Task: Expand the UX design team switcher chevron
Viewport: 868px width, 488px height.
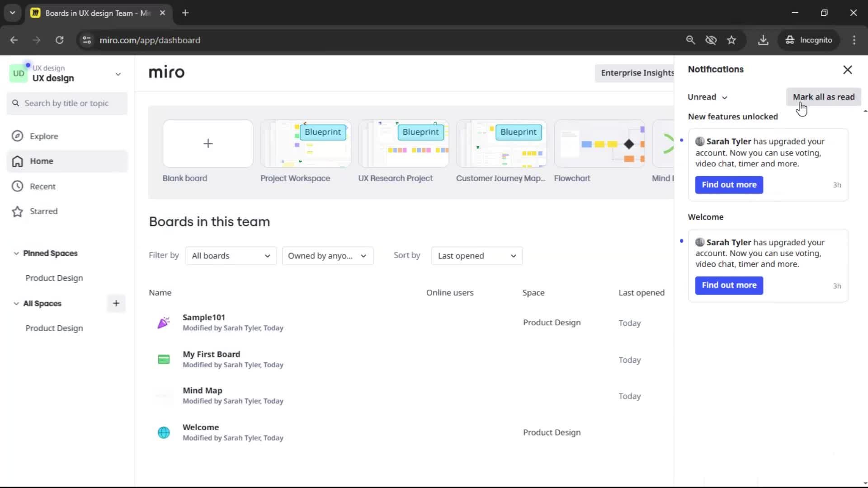Action: pos(118,74)
